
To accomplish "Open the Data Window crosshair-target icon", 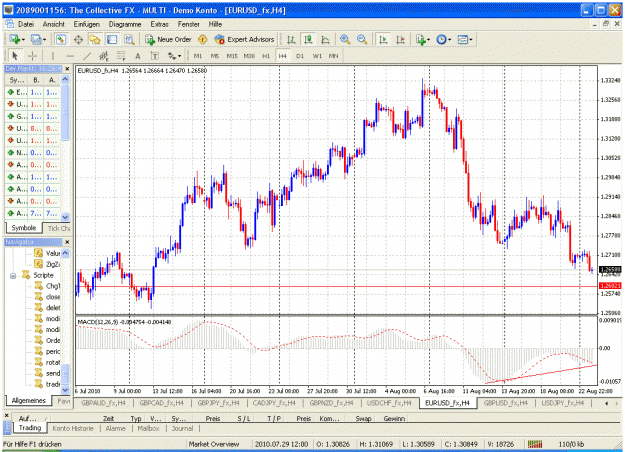I will pos(78,39).
